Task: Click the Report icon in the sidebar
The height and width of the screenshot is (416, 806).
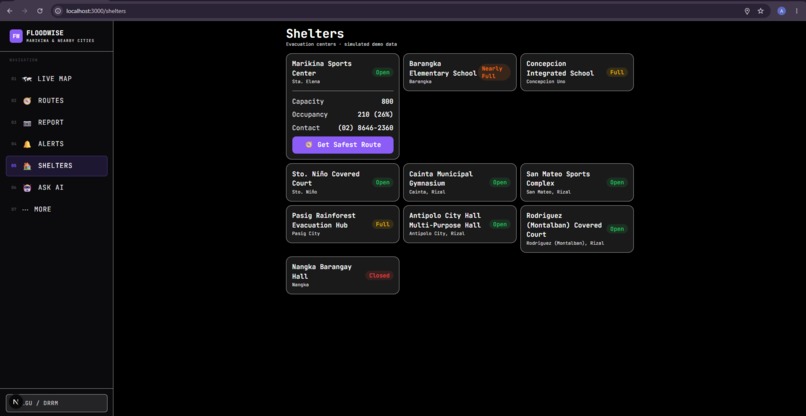Action: tap(27, 122)
